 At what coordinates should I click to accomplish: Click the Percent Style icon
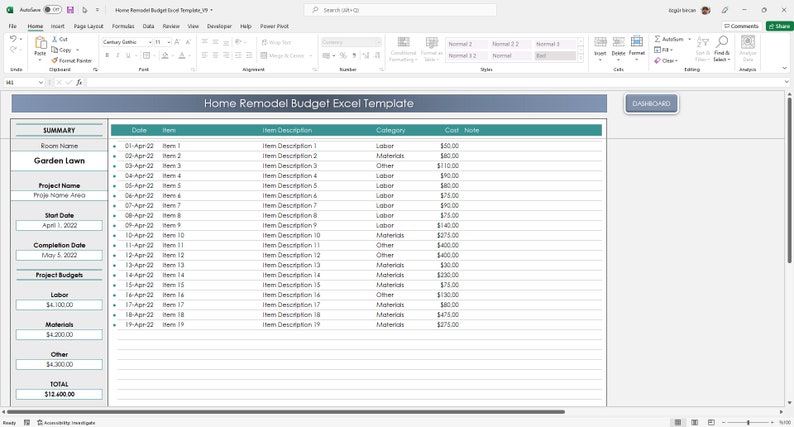343,55
